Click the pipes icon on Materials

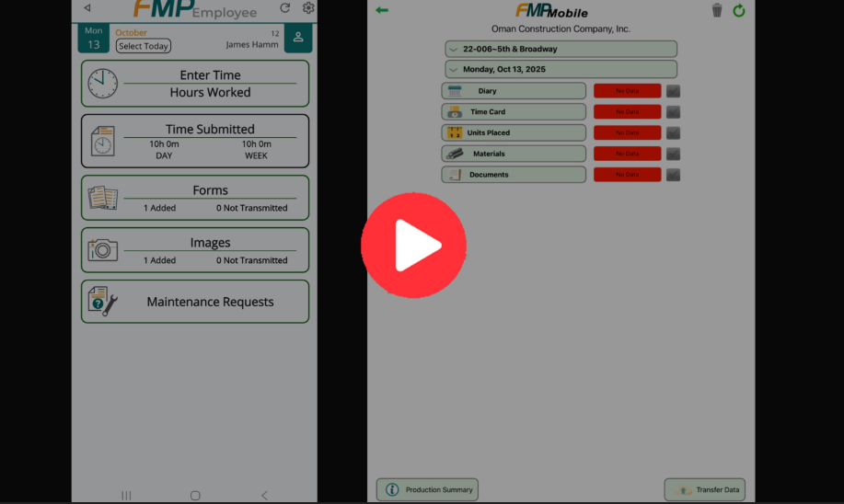[x=455, y=154]
